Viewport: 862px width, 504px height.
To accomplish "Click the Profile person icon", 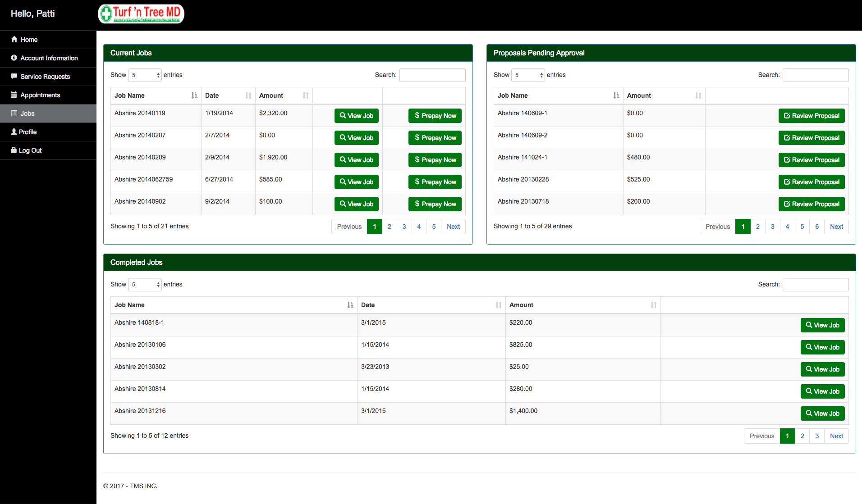I will (x=14, y=132).
